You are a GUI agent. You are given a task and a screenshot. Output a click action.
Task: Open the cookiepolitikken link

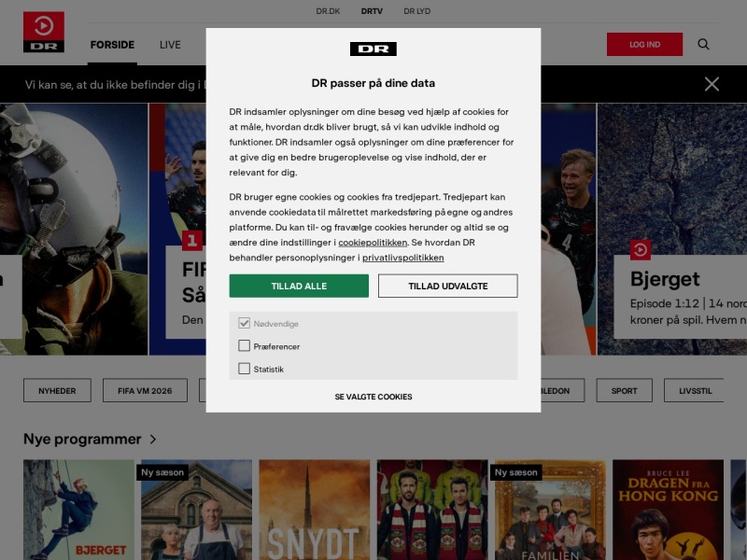(373, 243)
